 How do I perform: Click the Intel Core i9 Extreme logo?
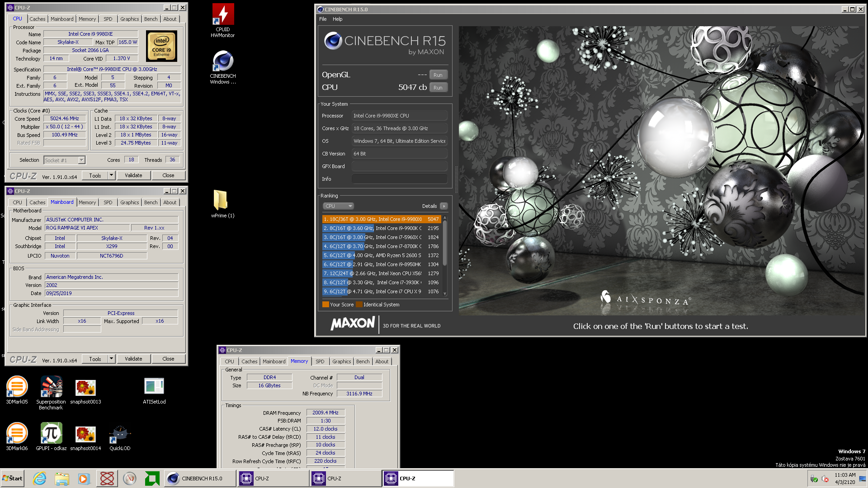(x=161, y=46)
